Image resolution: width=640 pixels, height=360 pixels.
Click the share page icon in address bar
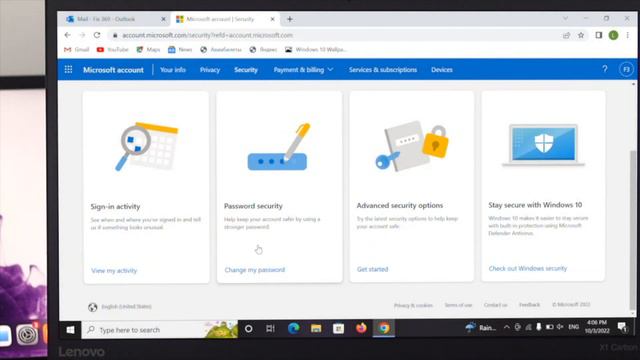pos(566,36)
